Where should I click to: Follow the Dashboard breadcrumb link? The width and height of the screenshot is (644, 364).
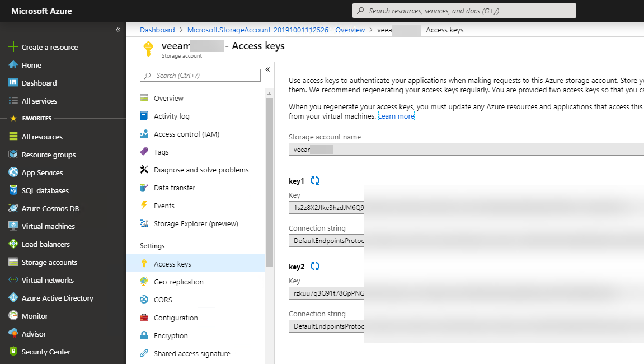[x=157, y=30]
